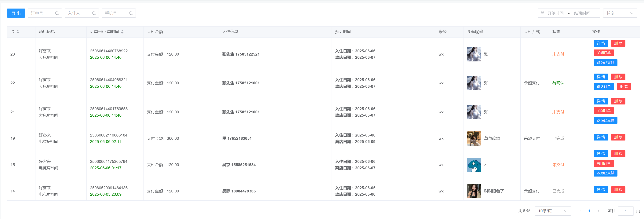
Task: Open the 状态 filter dropdown
Action: click(620, 13)
